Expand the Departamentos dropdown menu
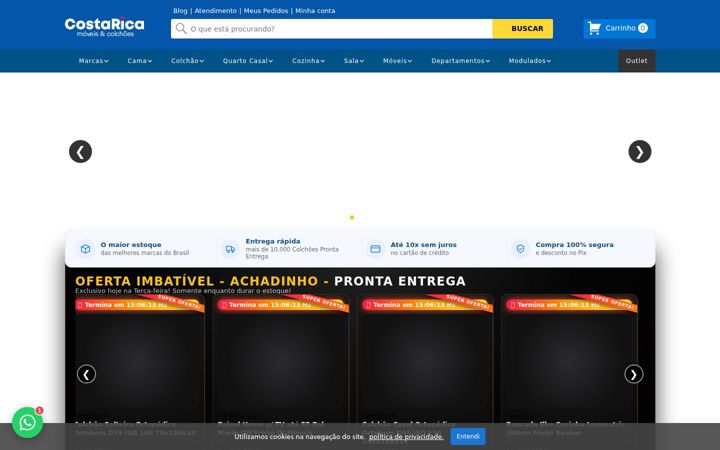 point(461,61)
